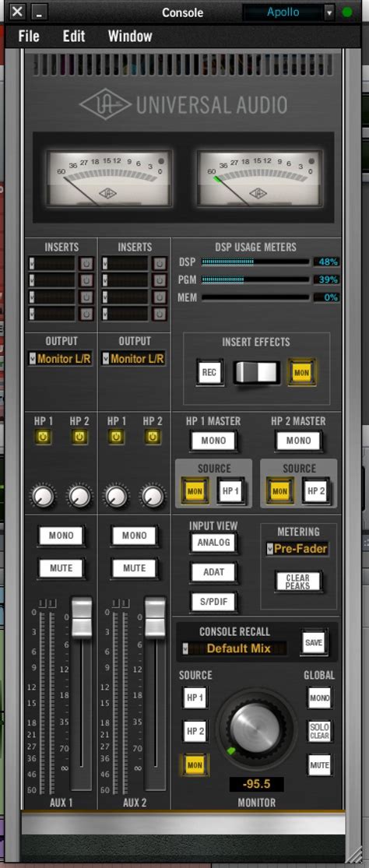This screenshot has width=369, height=868.
Task: Enable MONO on HP 2 Master
Action: pos(299,441)
